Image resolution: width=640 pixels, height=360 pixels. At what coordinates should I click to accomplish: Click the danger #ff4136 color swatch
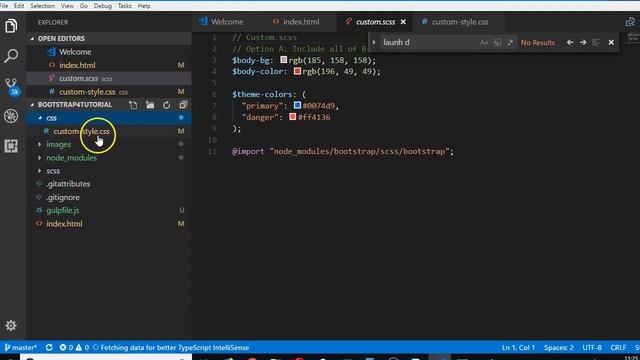click(293, 117)
